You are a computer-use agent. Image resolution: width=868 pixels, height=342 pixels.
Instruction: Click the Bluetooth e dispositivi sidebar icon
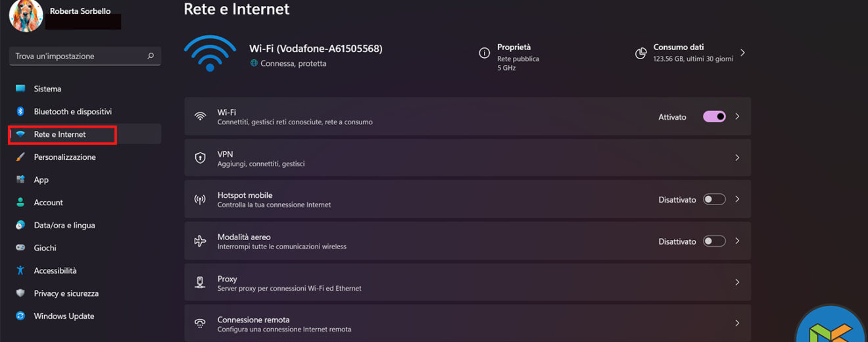pyautogui.click(x=20, y=112)
